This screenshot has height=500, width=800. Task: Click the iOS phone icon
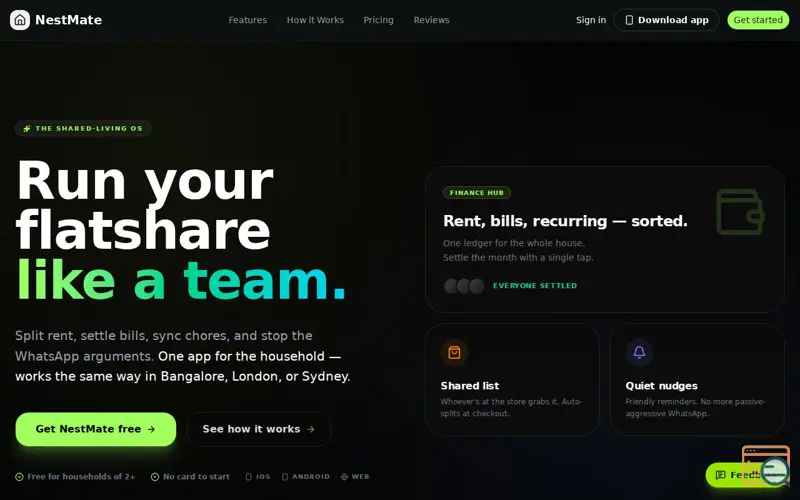[248, 477]
